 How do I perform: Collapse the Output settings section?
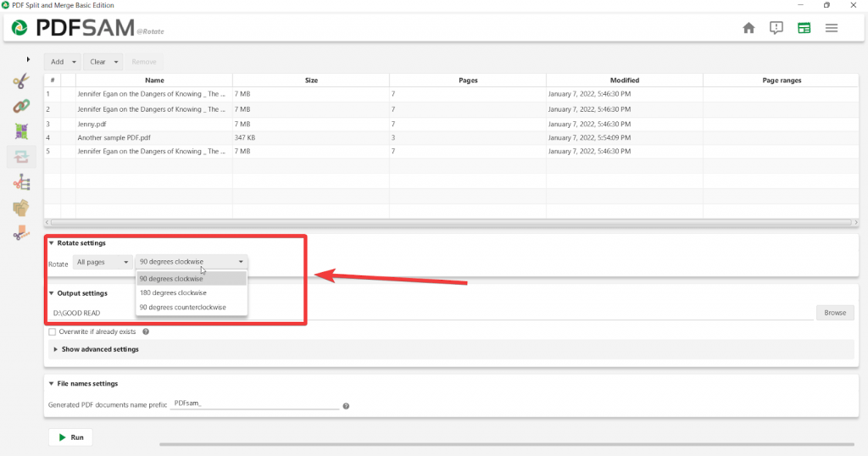[x=52, y=293]
